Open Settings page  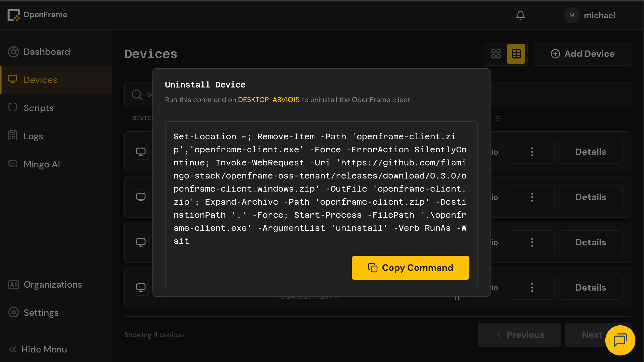coord(56,313)
